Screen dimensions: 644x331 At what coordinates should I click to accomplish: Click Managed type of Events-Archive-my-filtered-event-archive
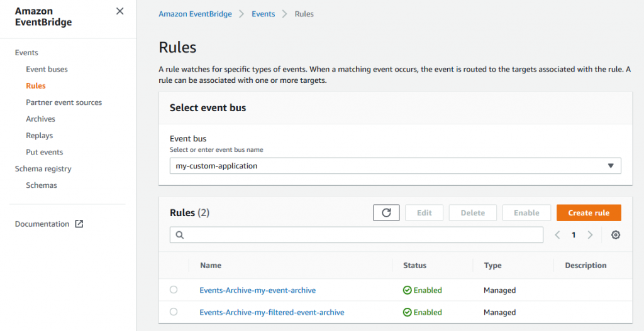(500, 312)
